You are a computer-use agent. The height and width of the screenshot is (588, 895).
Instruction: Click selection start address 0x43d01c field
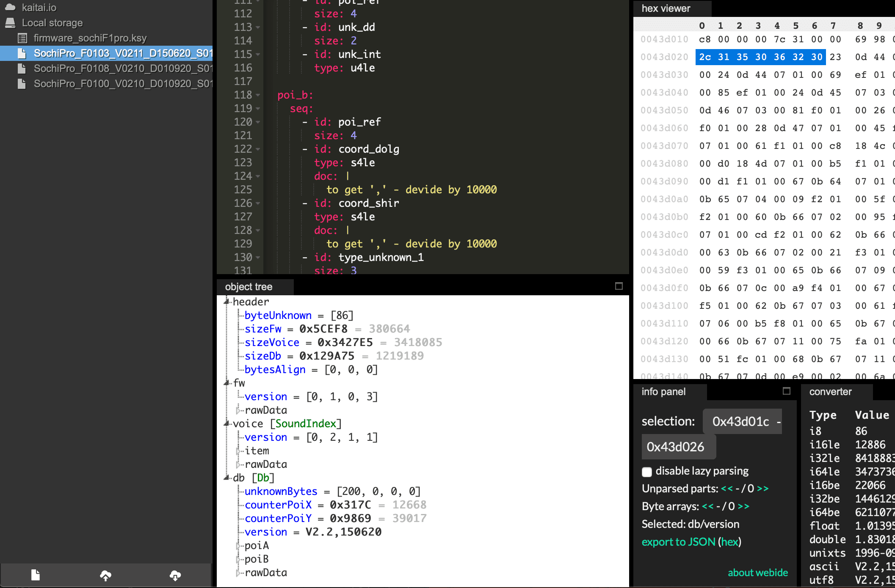741,421
